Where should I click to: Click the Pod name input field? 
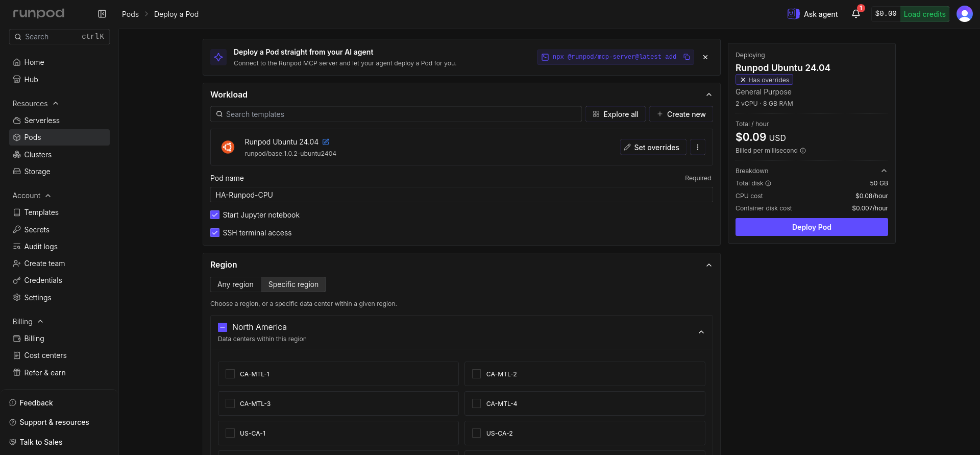pyautogui.click(x=461, y=195)
